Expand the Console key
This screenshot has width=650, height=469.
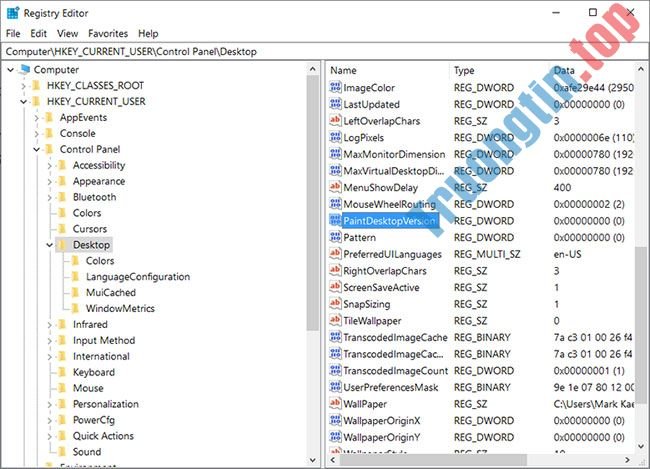(36, 134)
